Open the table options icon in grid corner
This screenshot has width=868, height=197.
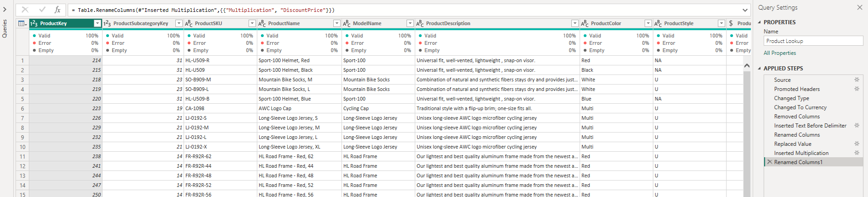22,23
